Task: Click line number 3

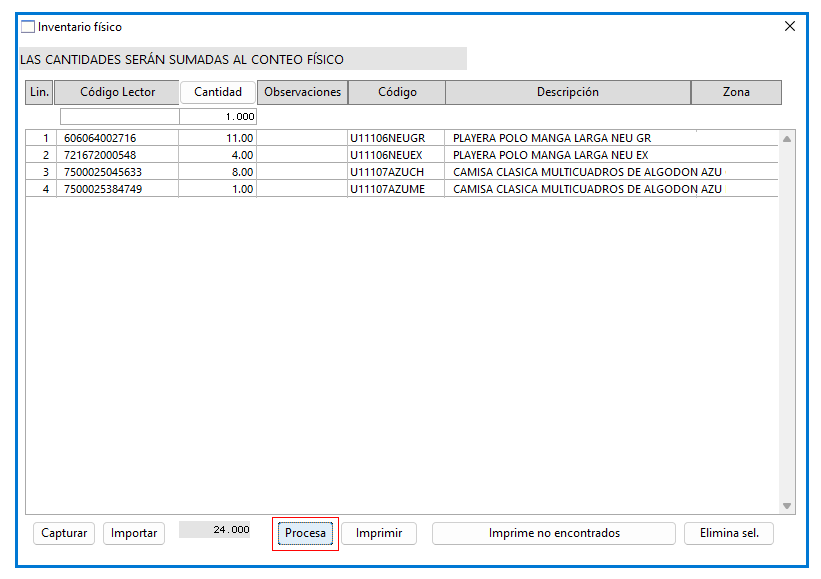Action: click(x=46, y=172)
